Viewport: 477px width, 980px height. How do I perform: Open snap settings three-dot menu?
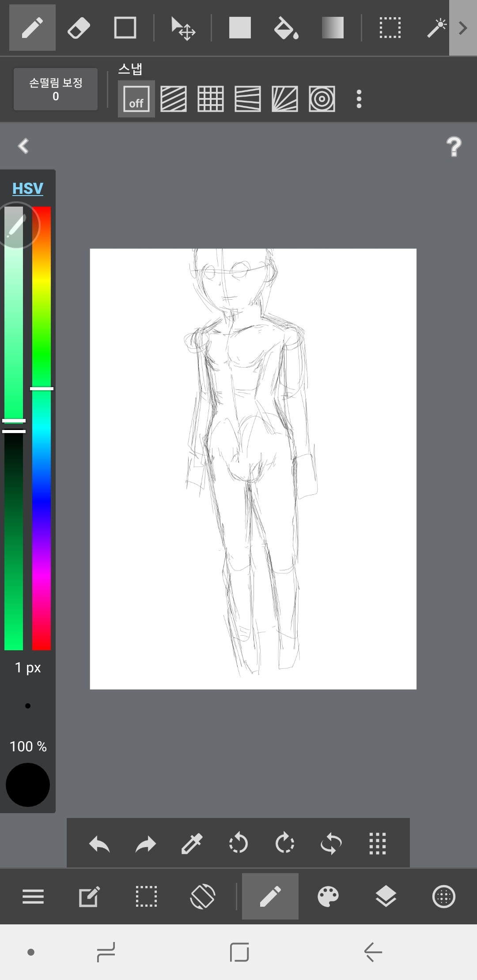(x=359, y=99)
